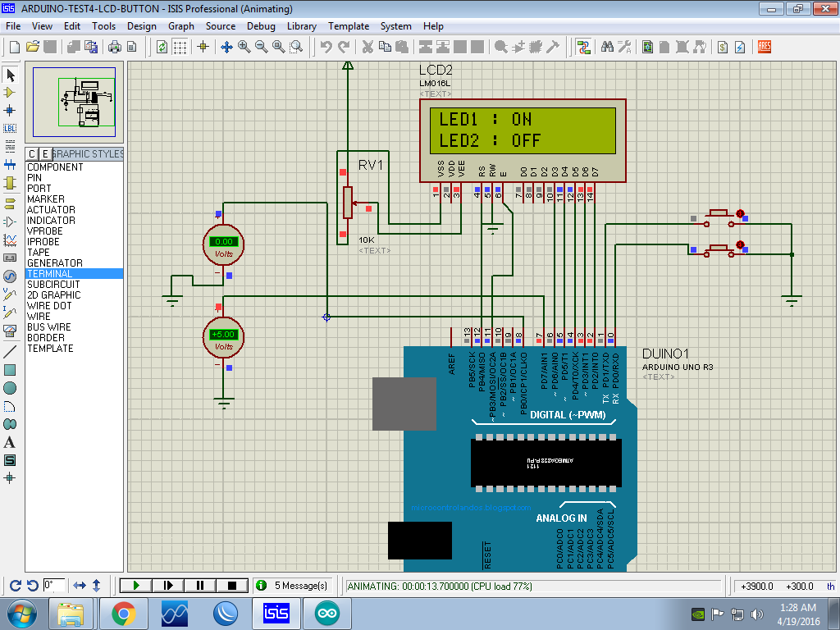Select the Junction Dot Mode tool
The height and width of the screenshot is (630, 840).
(x=10, y=111)
